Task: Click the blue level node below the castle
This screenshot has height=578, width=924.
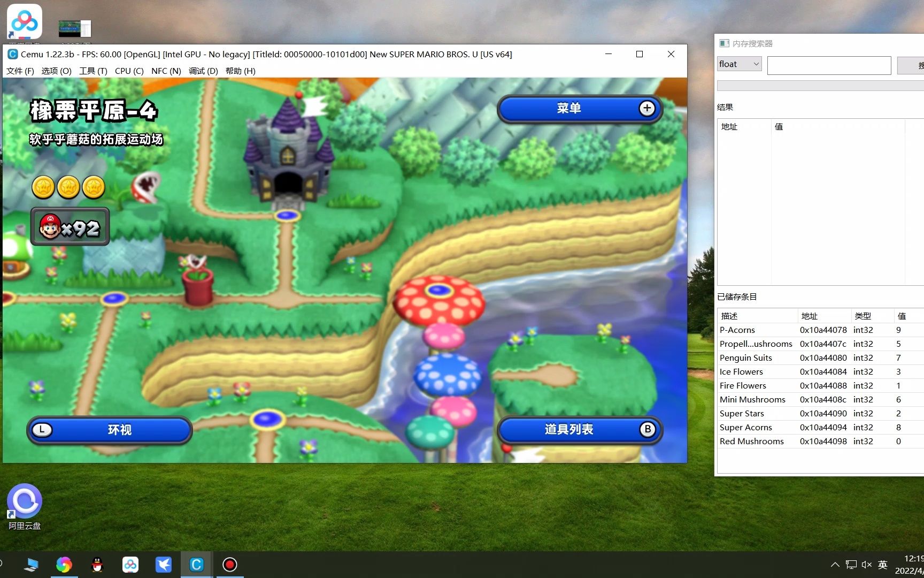Action: pos(287,216)
